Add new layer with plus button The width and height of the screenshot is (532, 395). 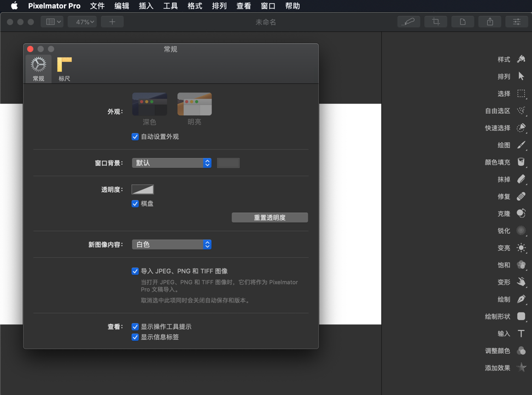pos(112,22)
